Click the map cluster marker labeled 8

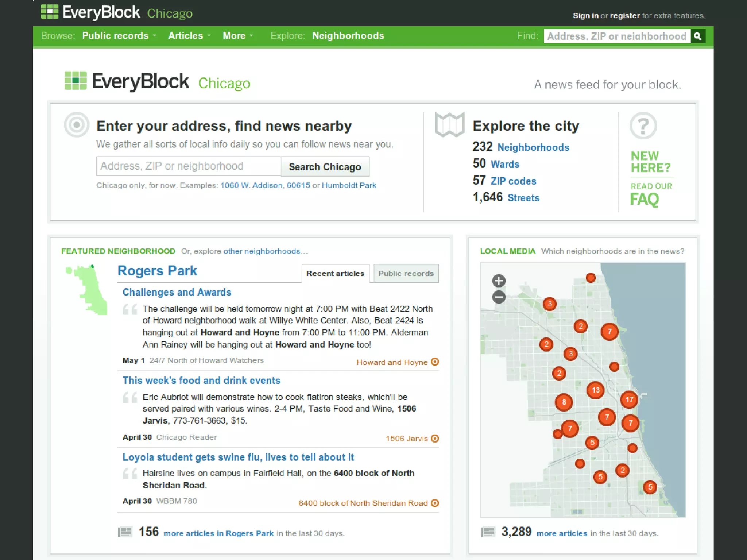point(564,402)
